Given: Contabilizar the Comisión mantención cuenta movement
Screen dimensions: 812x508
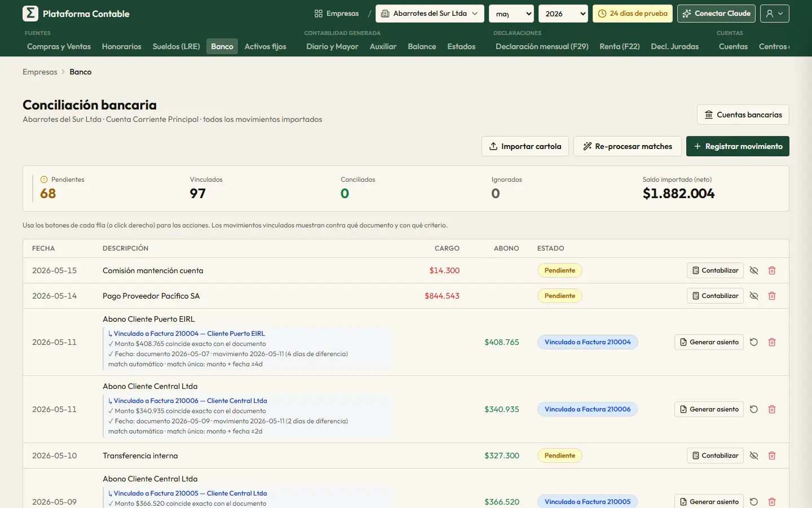Looking at the screenshot, I should click(x=715, y=270).
